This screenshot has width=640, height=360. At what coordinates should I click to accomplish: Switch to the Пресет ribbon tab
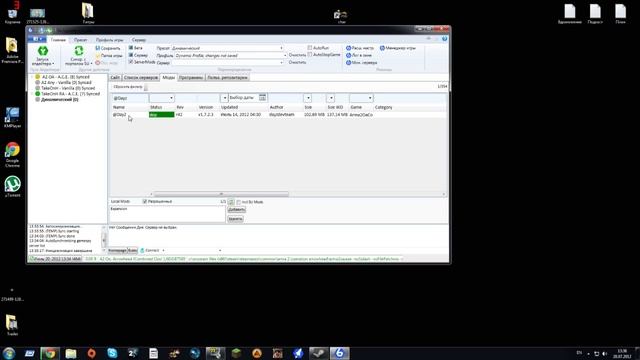[x=80, y=40]
